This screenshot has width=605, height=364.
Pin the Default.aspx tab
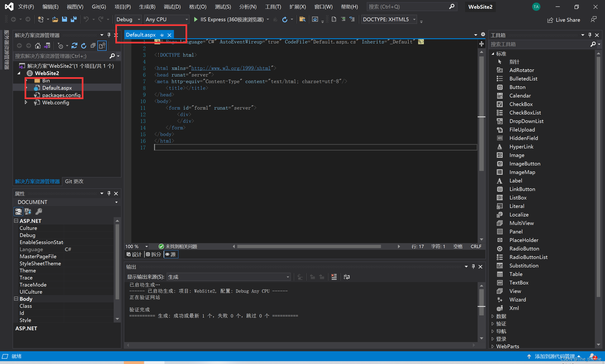pyautogui.click(x=162, y=35)
